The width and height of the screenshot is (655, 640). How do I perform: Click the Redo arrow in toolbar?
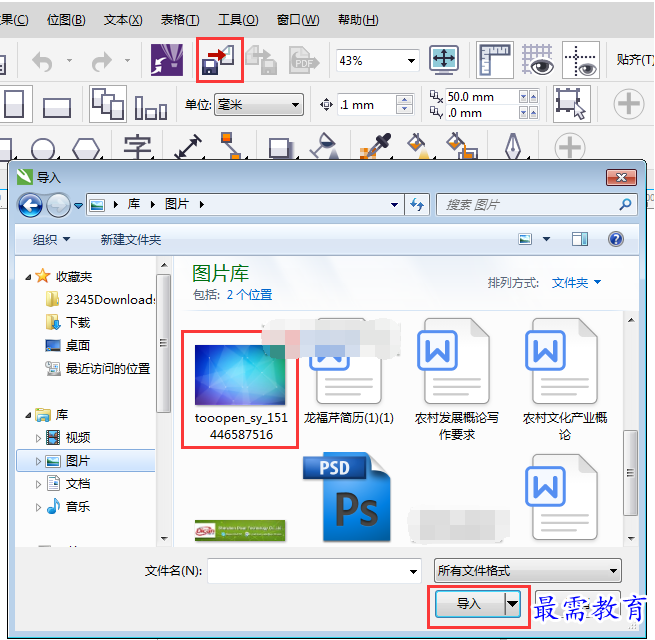102,61
